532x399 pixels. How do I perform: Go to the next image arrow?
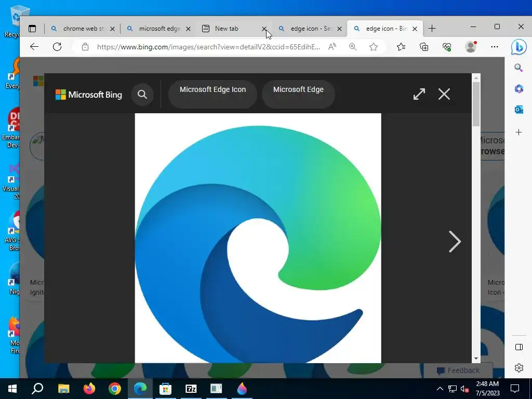click(455, 242)
